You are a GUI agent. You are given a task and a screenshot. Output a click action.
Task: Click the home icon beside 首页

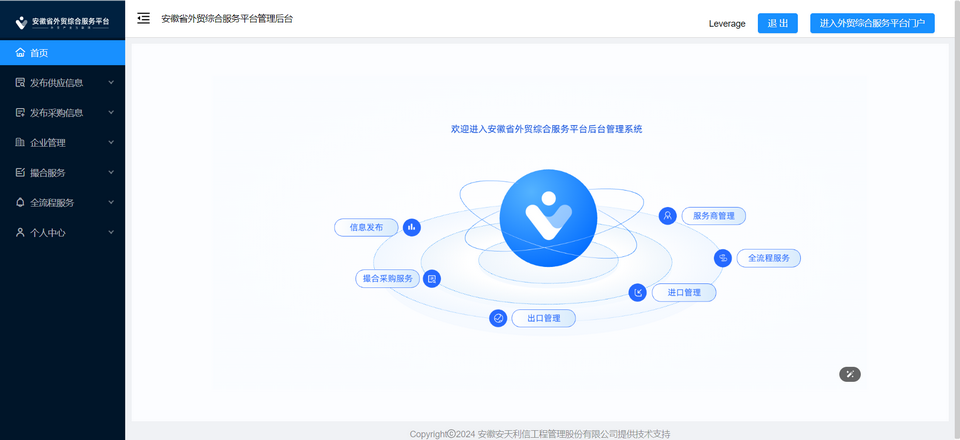[20, 53]
